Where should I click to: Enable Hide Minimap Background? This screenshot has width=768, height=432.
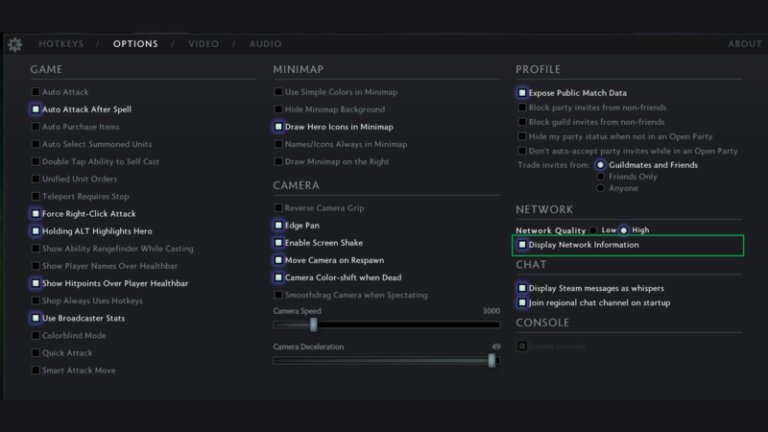coord(279,110)
